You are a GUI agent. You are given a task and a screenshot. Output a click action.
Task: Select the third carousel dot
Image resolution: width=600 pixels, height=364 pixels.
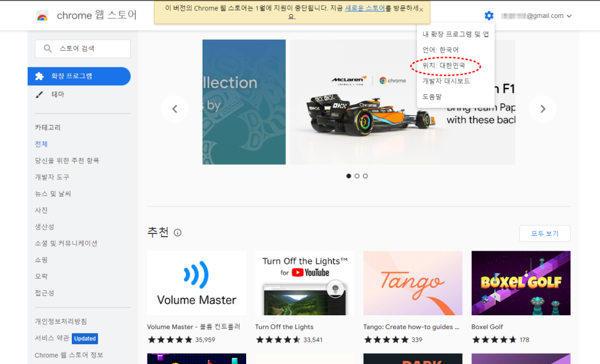point(365,176)
